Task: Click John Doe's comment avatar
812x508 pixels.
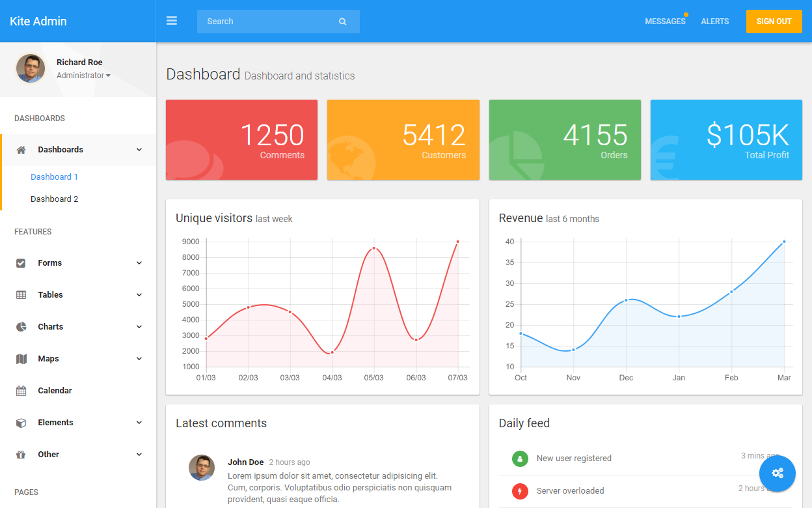Action: (x=202, y=468)
